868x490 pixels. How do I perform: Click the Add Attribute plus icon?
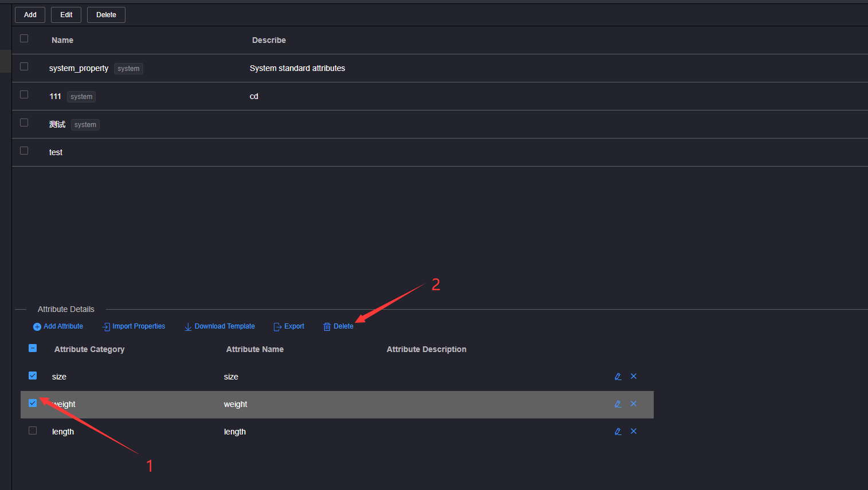[x=37, y=327]
